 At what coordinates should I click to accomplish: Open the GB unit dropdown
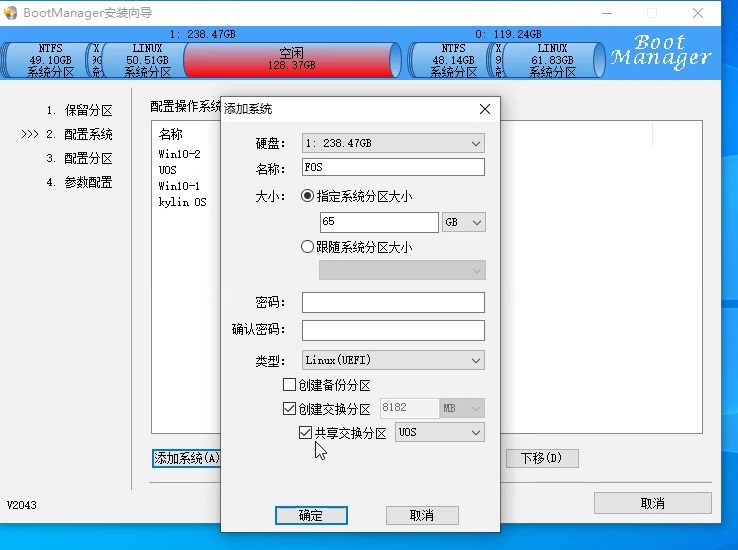[463, 222]
